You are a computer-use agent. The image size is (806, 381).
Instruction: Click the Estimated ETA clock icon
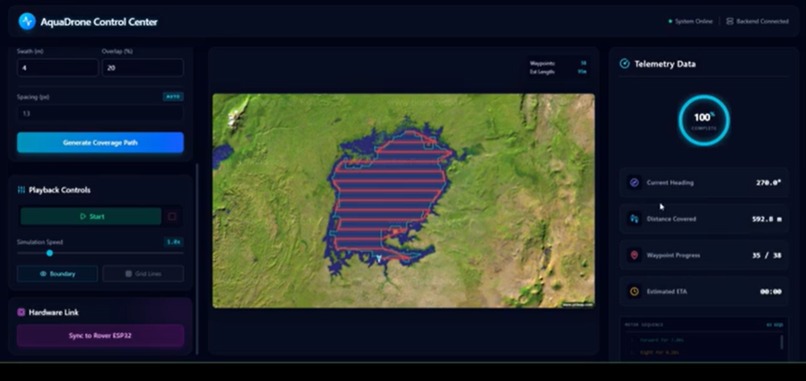point(634,292)
